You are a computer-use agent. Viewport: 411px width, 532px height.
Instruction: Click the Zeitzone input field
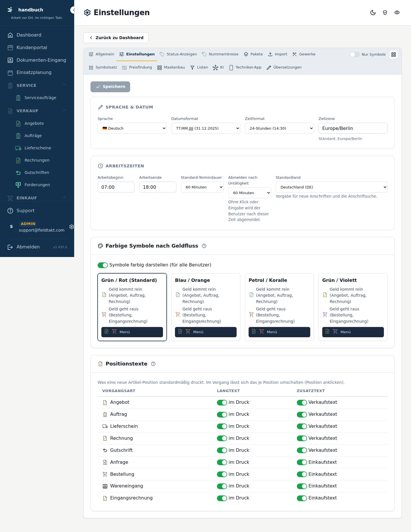point(353,128)
